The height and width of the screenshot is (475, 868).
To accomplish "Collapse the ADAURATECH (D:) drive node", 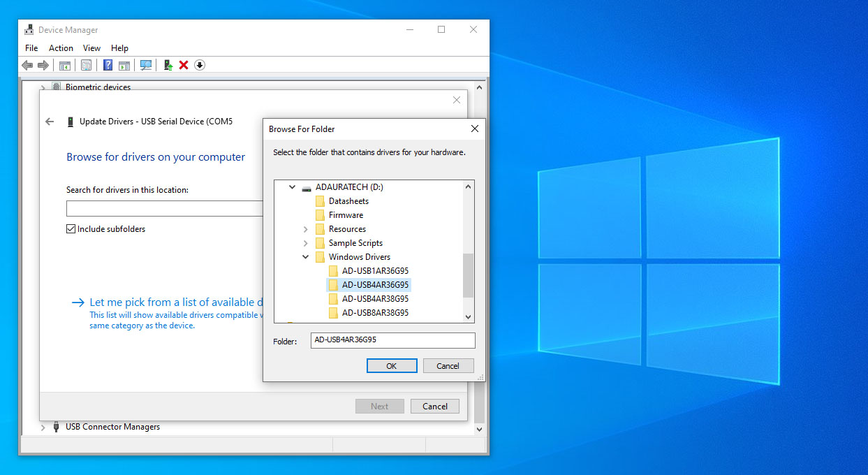I will [292, 187].
